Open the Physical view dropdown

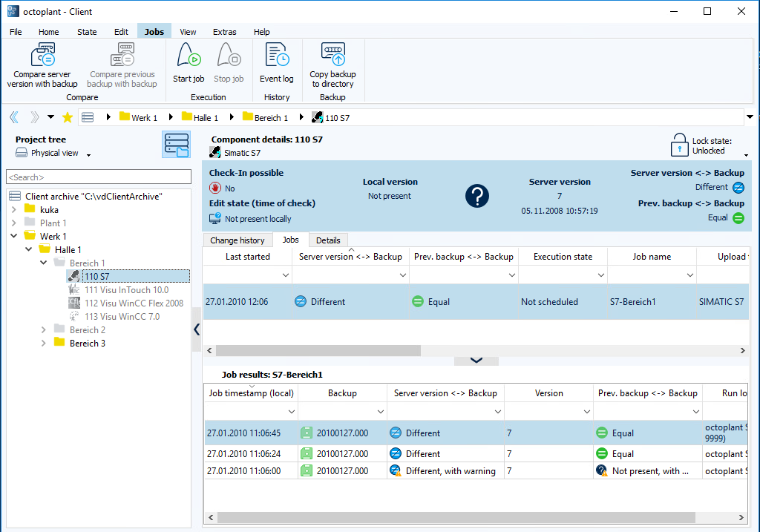pyautogui.click(x=88, y=154)
